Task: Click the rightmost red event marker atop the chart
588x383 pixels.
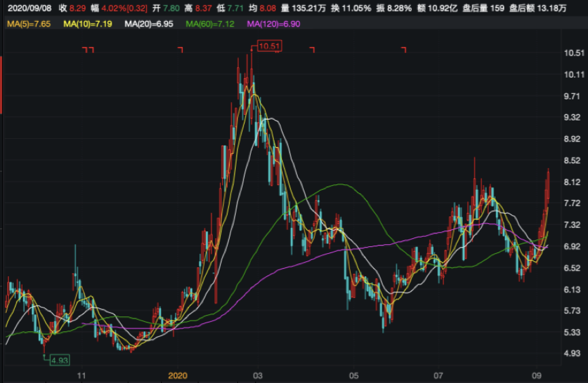Action: pyautogui.click(x=404, y=50)
